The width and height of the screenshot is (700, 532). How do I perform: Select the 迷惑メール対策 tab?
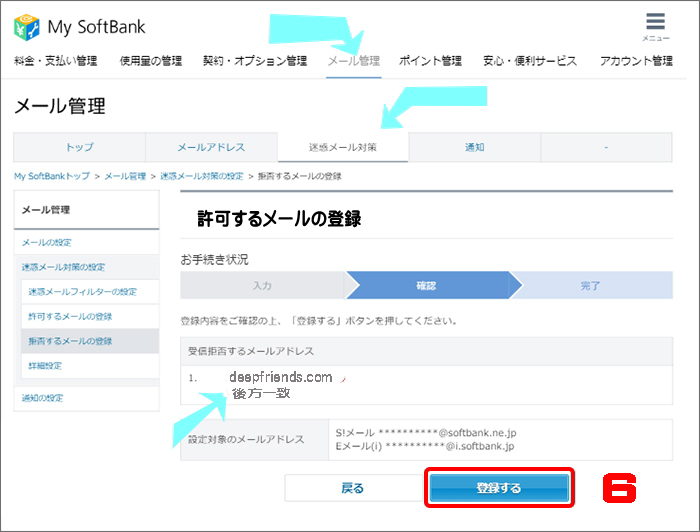(343, 147)
